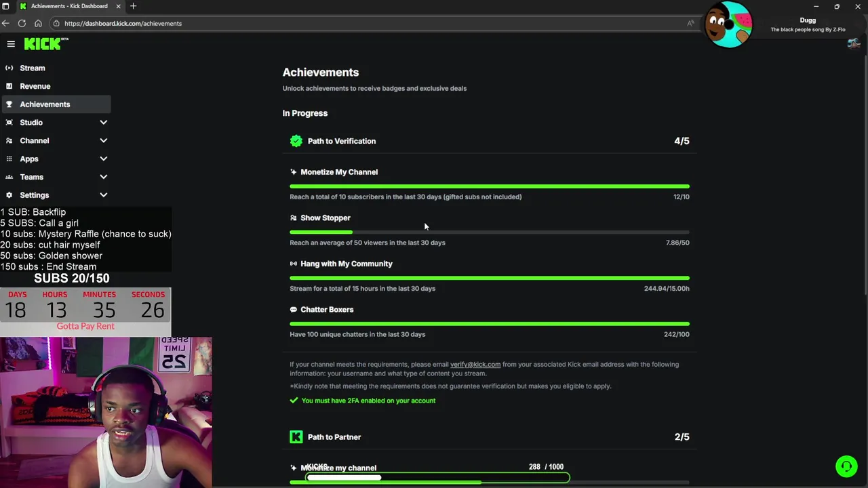Click the Settings gear icon

9,195
